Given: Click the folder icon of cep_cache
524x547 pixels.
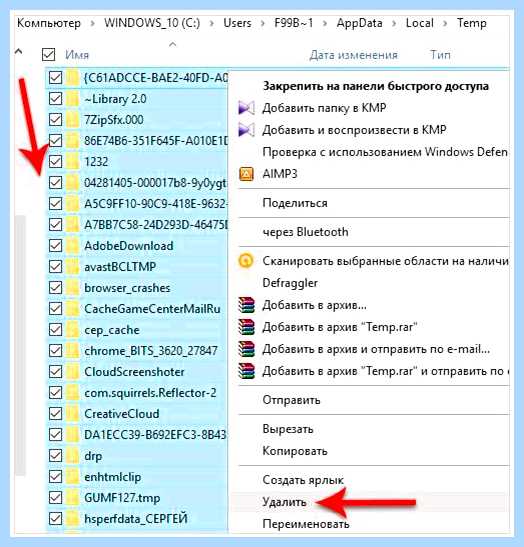Looking at the screenshot, I should pos(73,330).
